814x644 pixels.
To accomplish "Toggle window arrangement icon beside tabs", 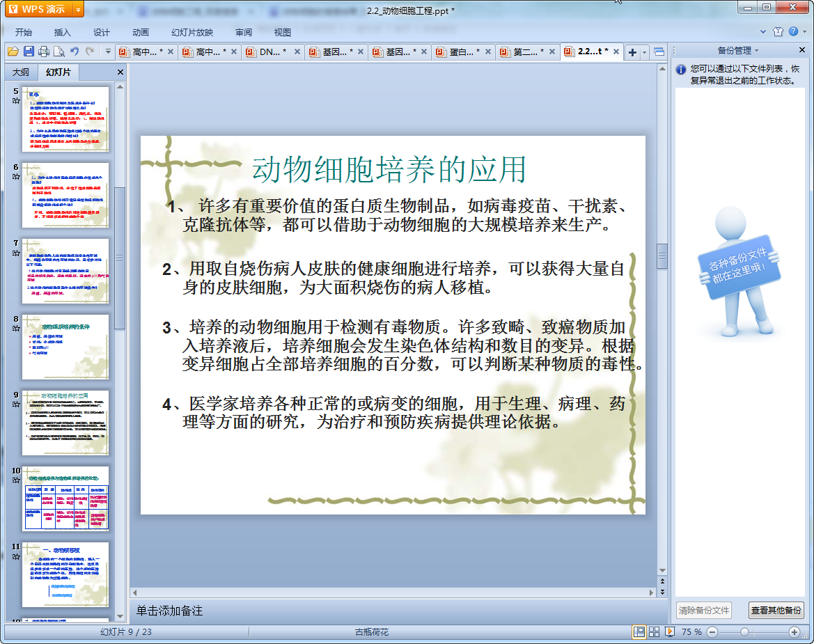I will (659, 52).
